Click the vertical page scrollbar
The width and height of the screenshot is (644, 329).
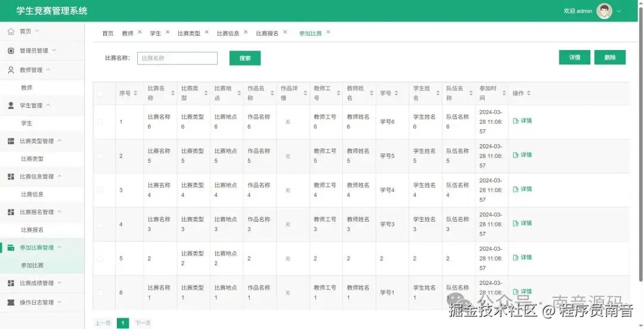click(640, 144)
